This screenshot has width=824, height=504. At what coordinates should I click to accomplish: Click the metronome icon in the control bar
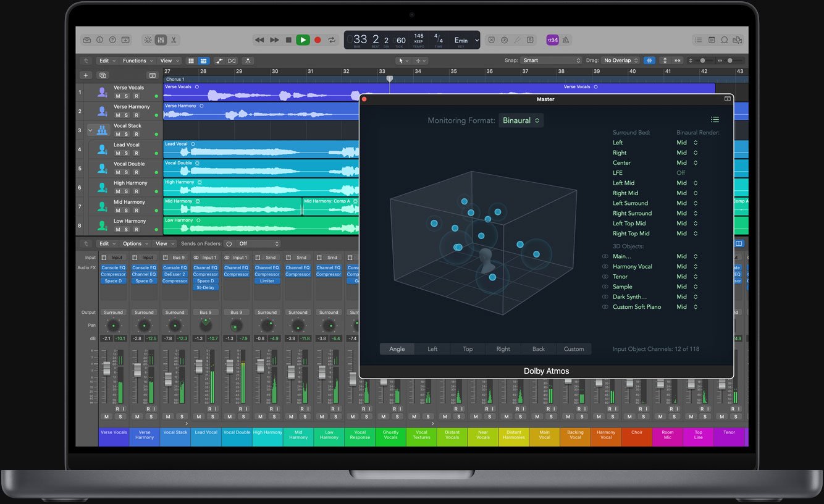tap(565, 40)
